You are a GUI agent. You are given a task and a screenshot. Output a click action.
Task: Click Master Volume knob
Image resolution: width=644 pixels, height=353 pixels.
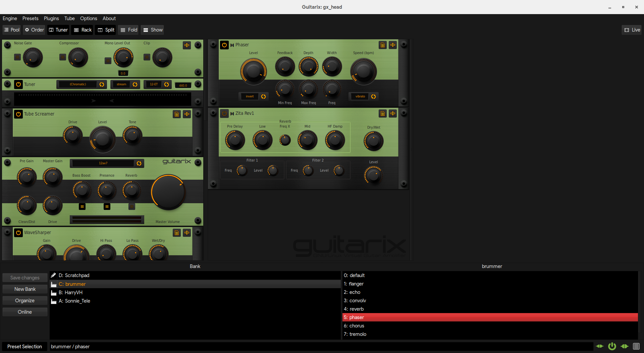[168, 192]
